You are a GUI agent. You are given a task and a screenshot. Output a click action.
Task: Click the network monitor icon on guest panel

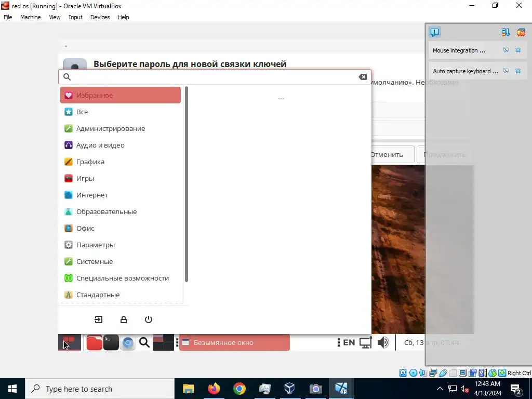[365, 343]
